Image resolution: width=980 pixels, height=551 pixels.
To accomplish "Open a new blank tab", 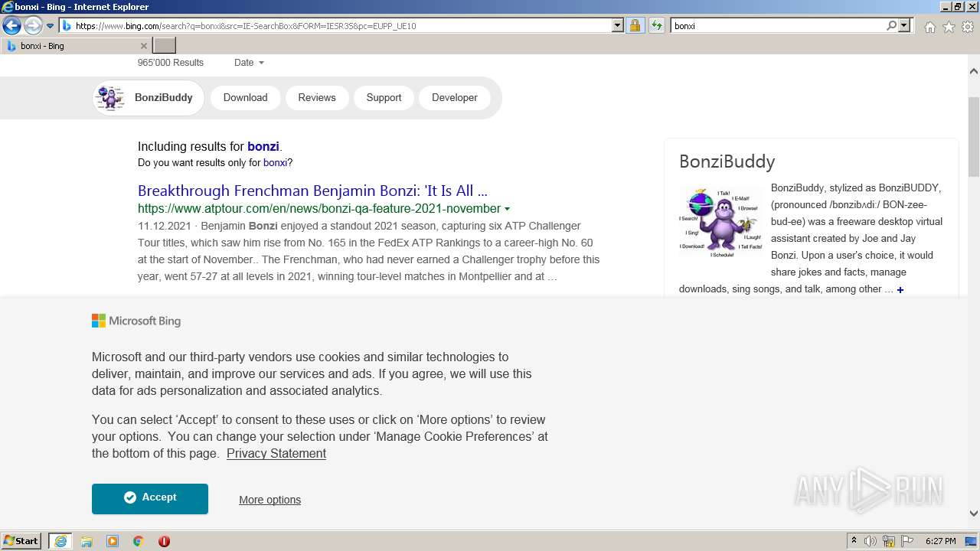I will pos(165,46).
